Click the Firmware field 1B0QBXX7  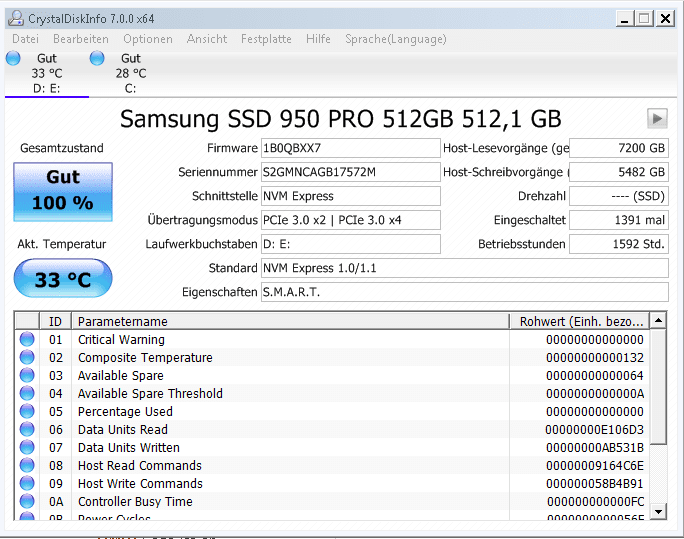point(351,148)
